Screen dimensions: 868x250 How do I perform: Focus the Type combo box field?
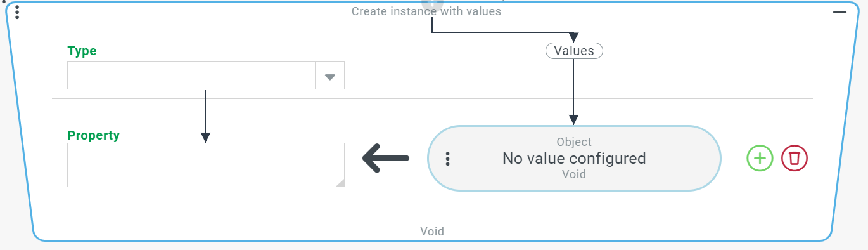(x=206, y=76)
